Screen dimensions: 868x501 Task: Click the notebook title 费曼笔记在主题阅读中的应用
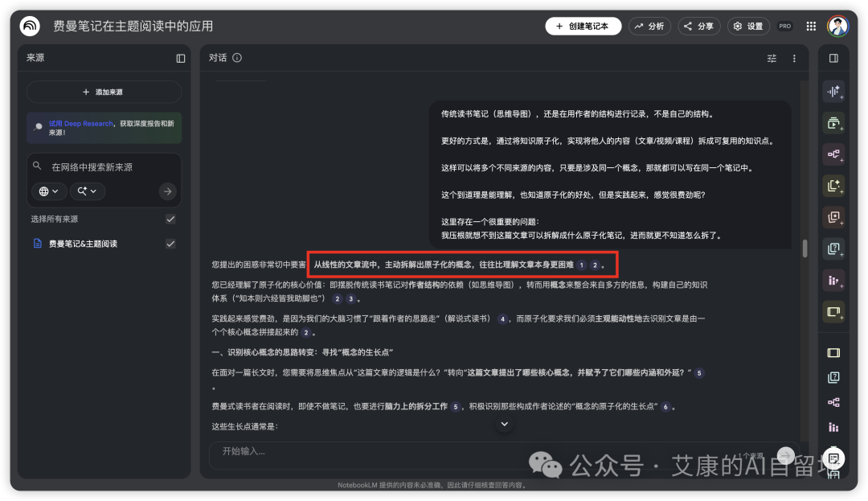(133, 26)
